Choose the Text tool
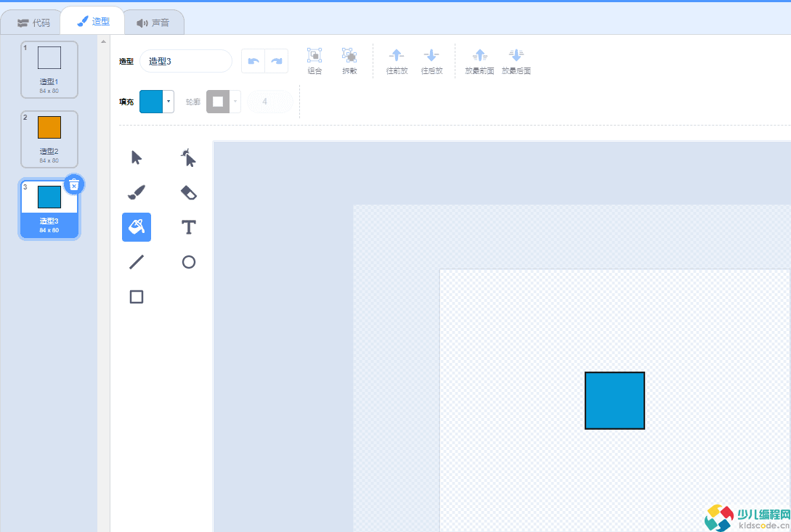This screenshot has width=791, height=532. [x=188, y=227]
